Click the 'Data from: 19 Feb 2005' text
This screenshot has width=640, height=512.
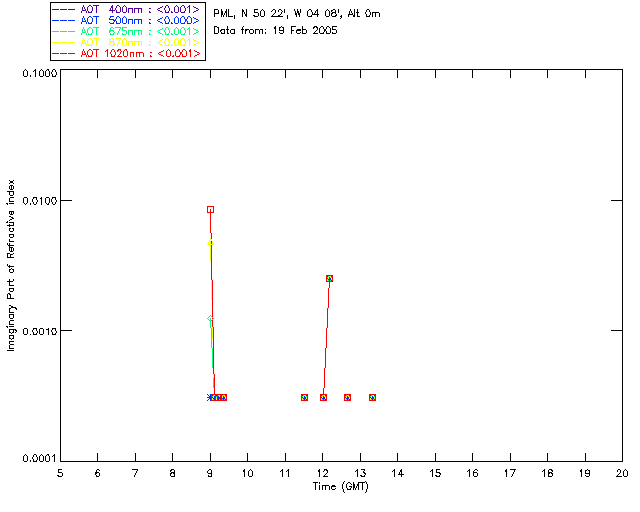[x=275, y=30]
